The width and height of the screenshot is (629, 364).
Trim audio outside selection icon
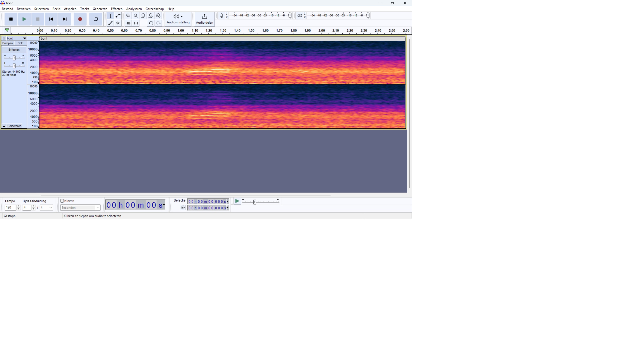(x=128, y=23)
